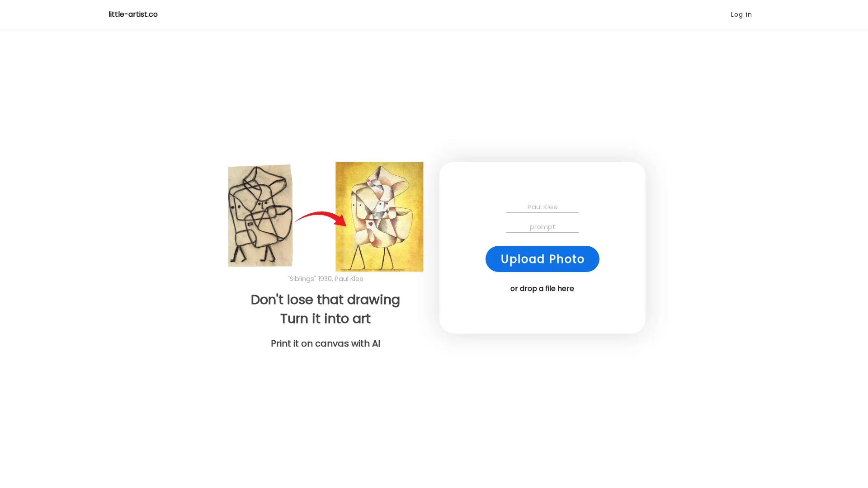
Task: Click 'Print it on canvas with AI' text
Action: 325,343
